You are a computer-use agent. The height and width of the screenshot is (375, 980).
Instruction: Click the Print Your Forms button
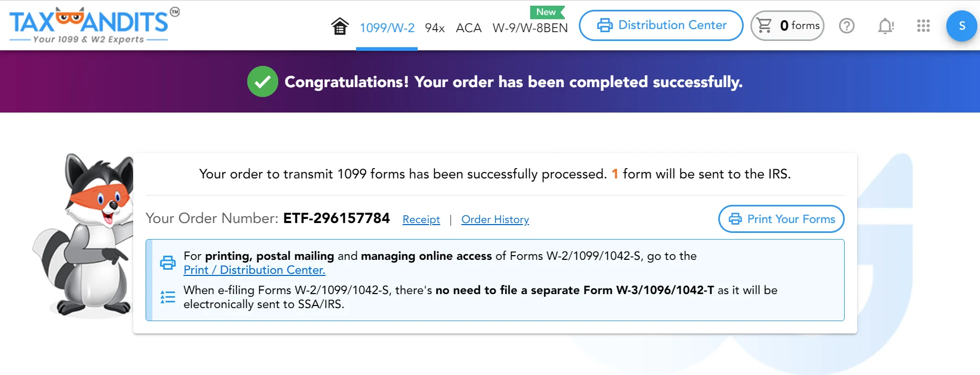[780, 219]
